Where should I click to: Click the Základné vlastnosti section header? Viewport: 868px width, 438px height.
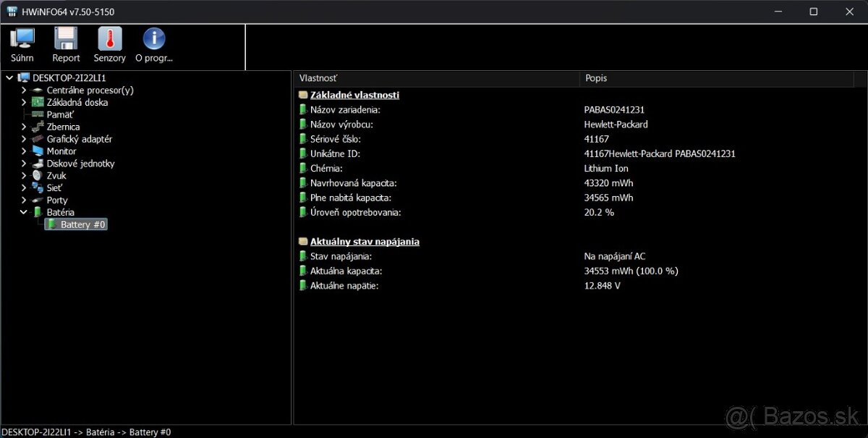pyautogui.click(x=354, y=95)
